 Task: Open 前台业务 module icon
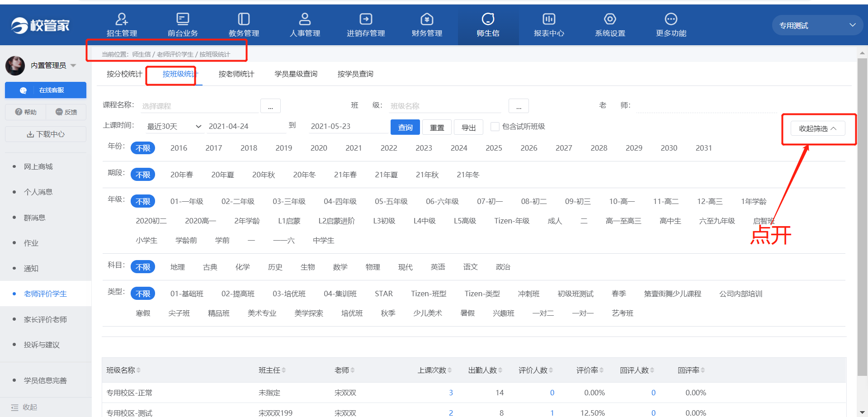tap(183, 19)
